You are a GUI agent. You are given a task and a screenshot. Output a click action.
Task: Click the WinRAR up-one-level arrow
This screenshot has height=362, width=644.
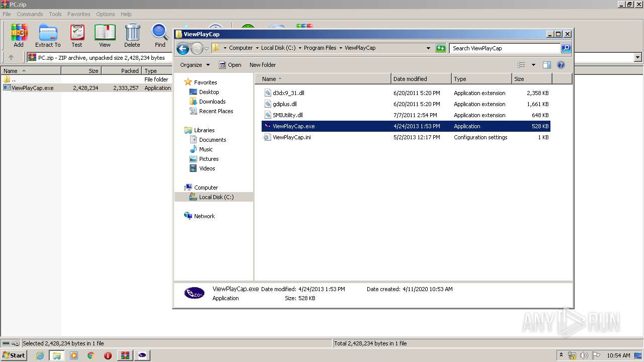click(11, 58)
